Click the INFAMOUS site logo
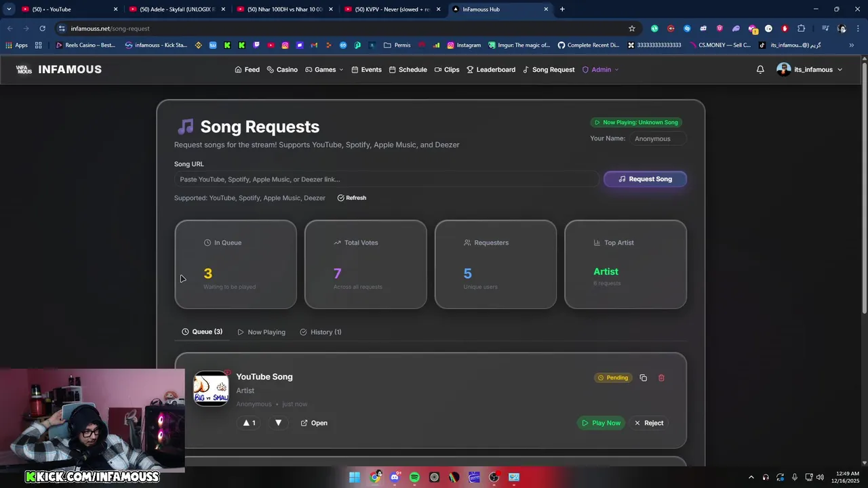 click(x=59, y=70)
